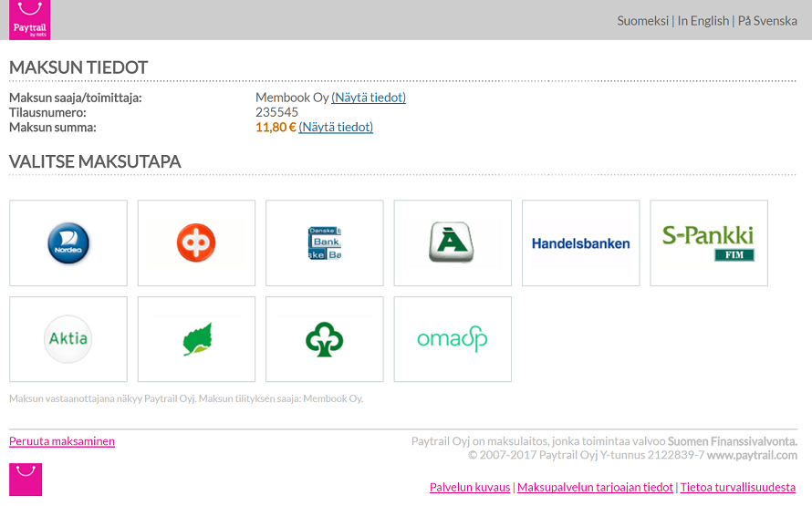Click order number 235545

(277, 112)
